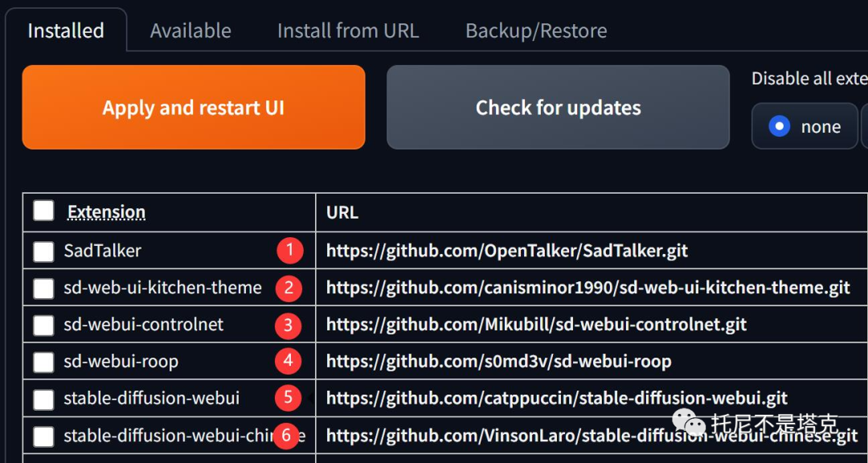The image size is (868, 463).
Task: Click the red number 4 badge
Action: click(288, 361)
